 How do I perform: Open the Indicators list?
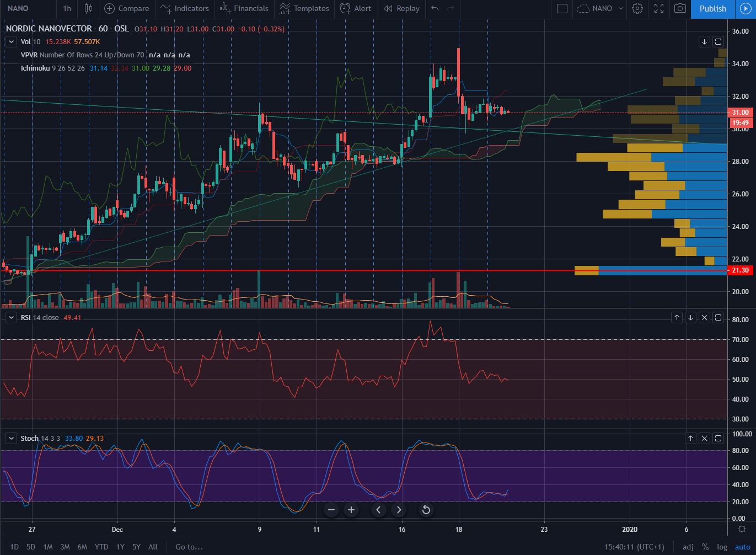(x=185, y=8)
